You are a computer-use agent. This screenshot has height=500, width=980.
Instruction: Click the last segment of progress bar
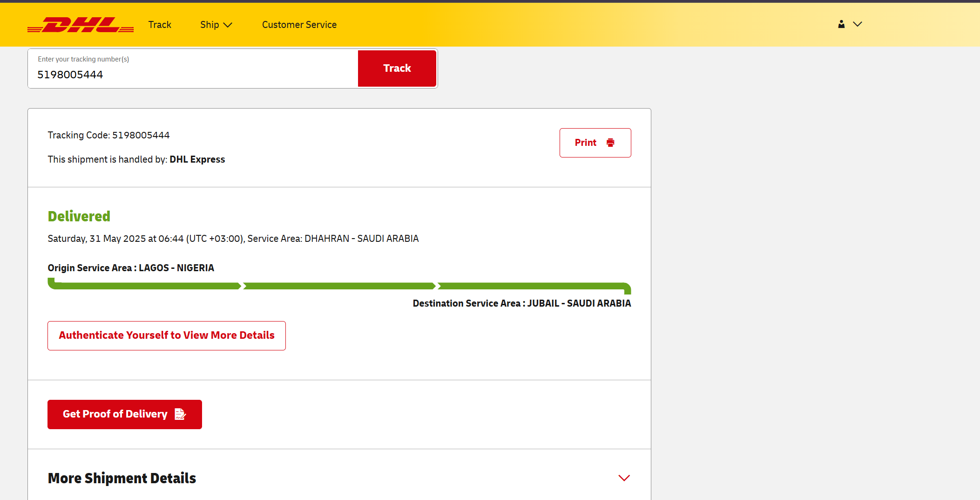click(x=534, y=287)
